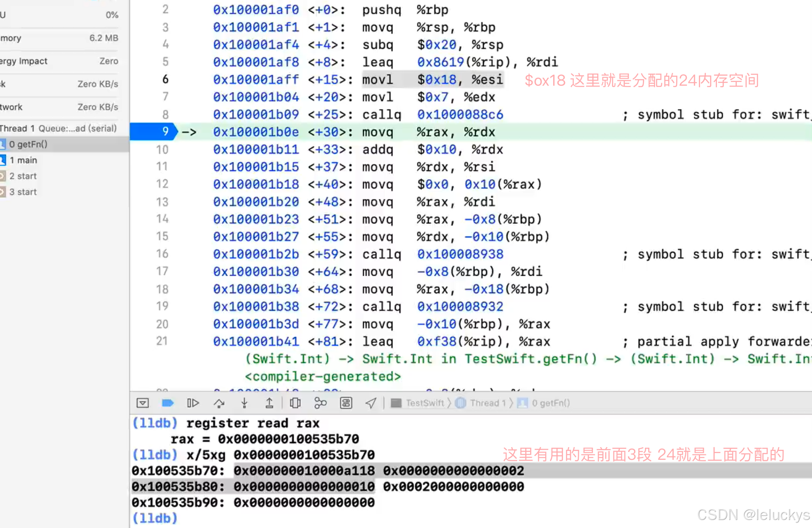Open the Energy Impact gauge
Screen dimensions: 812x528
59,61
